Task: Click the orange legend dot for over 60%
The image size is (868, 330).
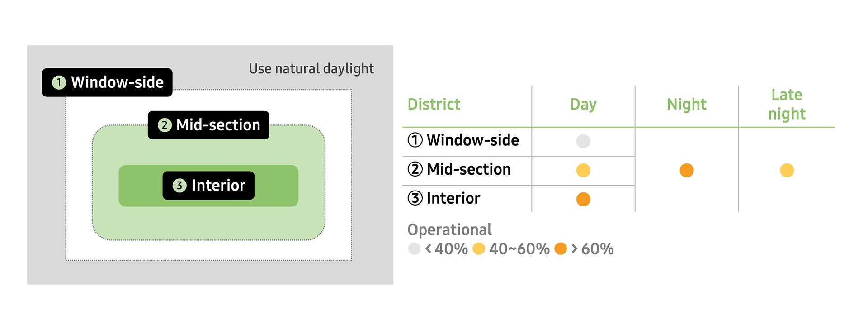Action: click(561, 249)
